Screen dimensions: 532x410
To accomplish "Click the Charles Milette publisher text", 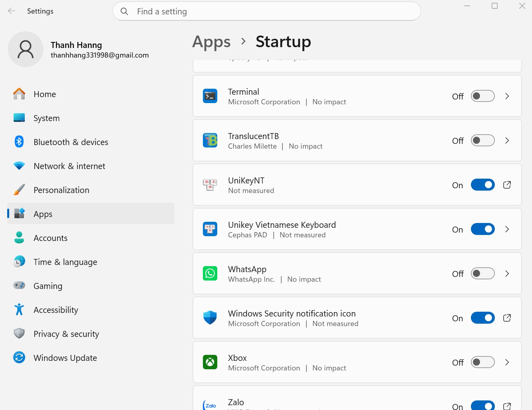I will coord(252,146).
